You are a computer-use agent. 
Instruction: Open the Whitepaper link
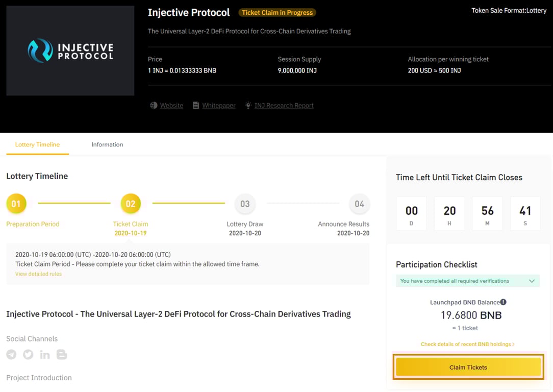tap(219, 105)
